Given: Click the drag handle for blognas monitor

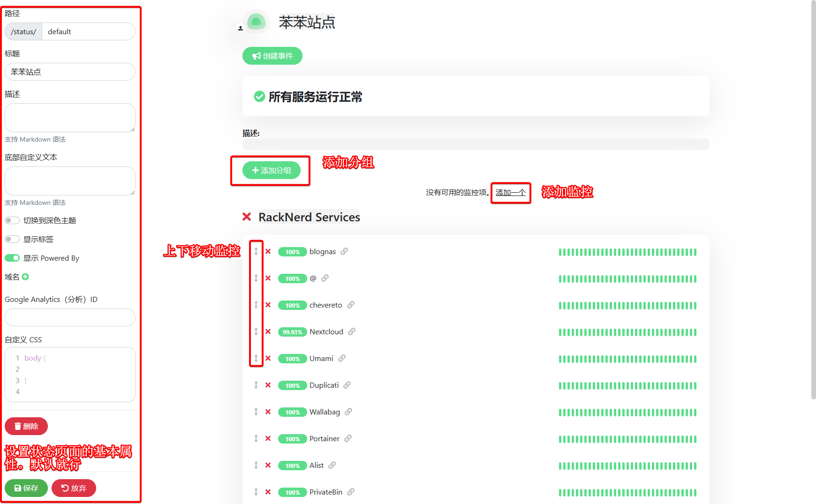Looking at the screenshot, I should tap(256, 251).
